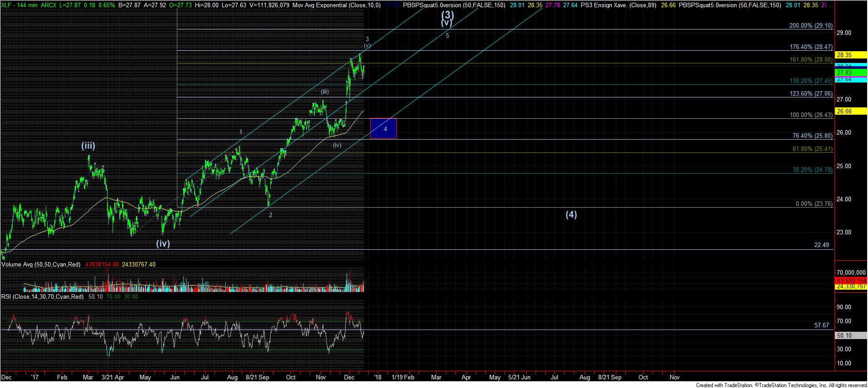The image size is (868, 388).
Task: Click the small wave 1 label
Action: 241,132
